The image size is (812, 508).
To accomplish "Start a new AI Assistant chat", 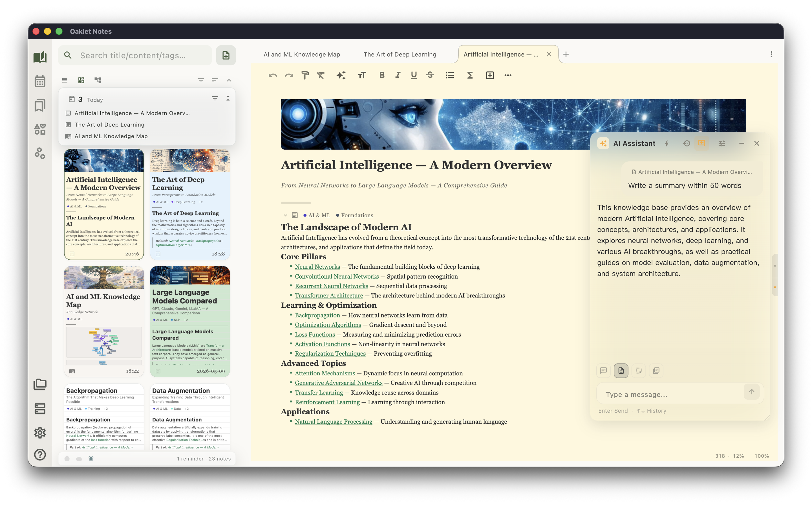I will (701, 143).
